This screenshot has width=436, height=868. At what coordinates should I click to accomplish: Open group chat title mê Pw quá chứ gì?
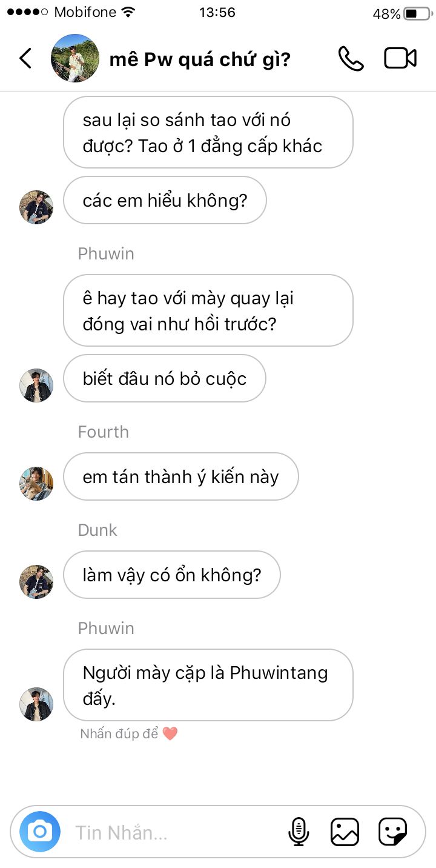pos(200,59)
